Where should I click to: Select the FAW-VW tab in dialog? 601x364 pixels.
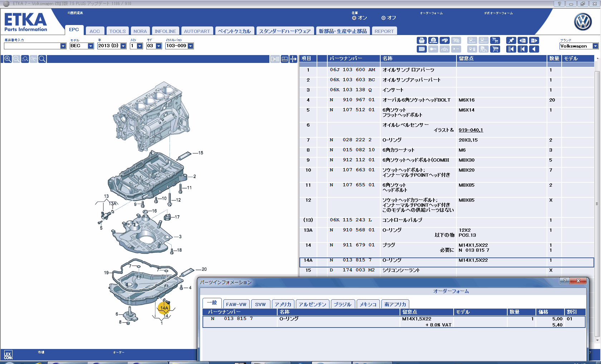[x=236, y=304]
